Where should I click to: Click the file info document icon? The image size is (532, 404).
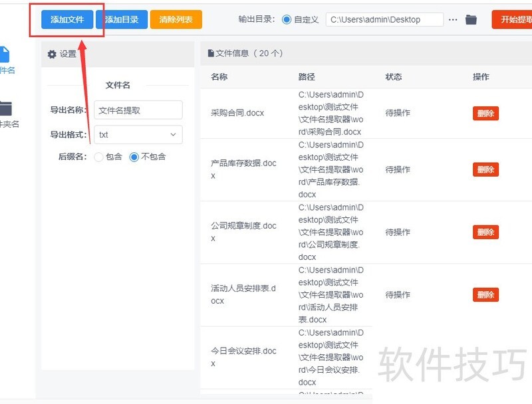coord(211,53)
